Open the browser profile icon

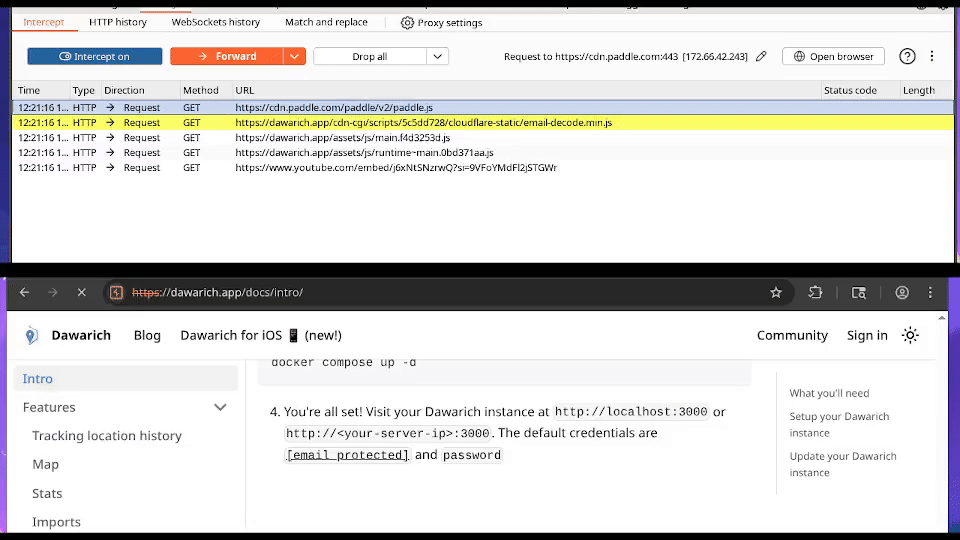[x=902, y=293]
